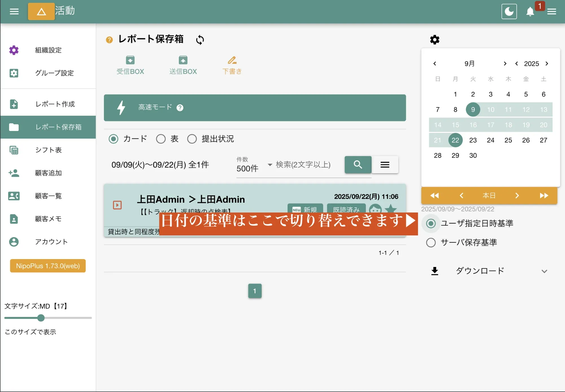Refresh the レポート保存箱 list
This screenshot has width=565, height=392.
200,40
